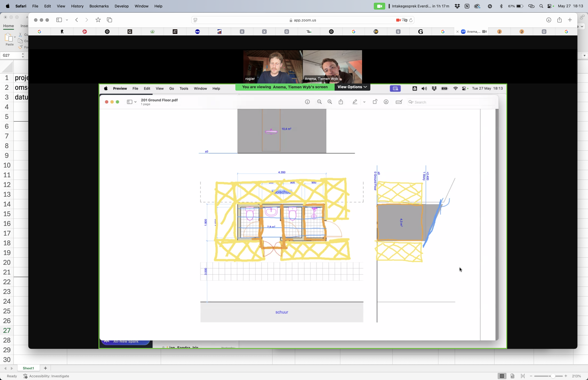Open sidebar toggle dropdown arrow in Safari
Viewport: 588px width, 380px height.
[67, 20]
